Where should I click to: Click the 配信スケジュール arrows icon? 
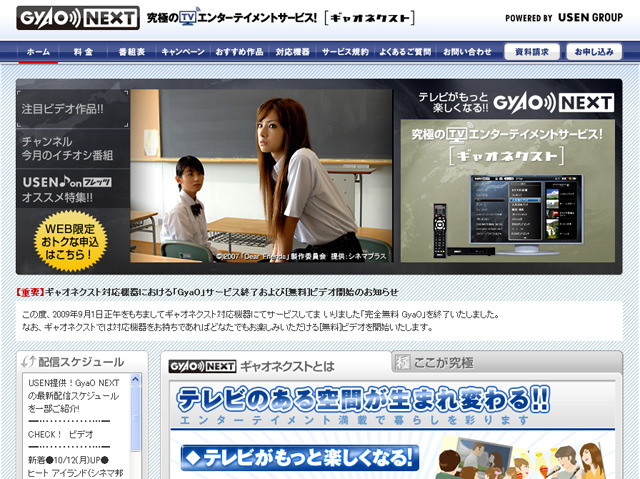point(31,362)
